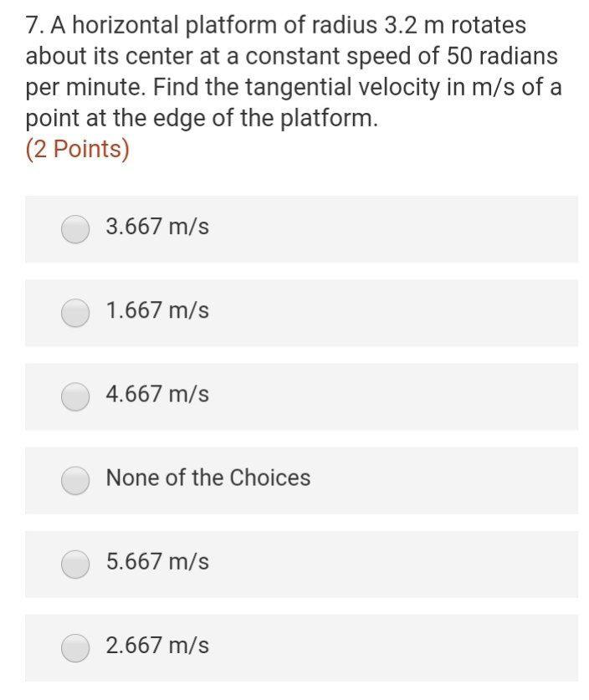The height and width of the screenshot is (700, 589).
Task: Click the 1.667 m/s answer label
Action: tap(156, 310)
